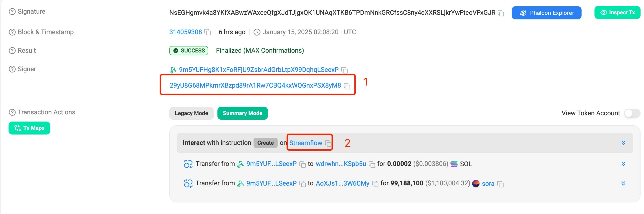The height and width of the screenshot is (214, 644).
Task: Copy block number 314059308
Action: [207, 32]
